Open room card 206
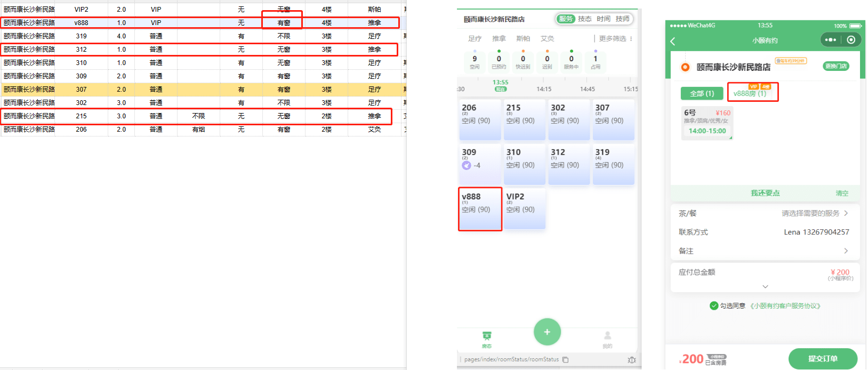The image size is (868, 370). coord(480,120)
